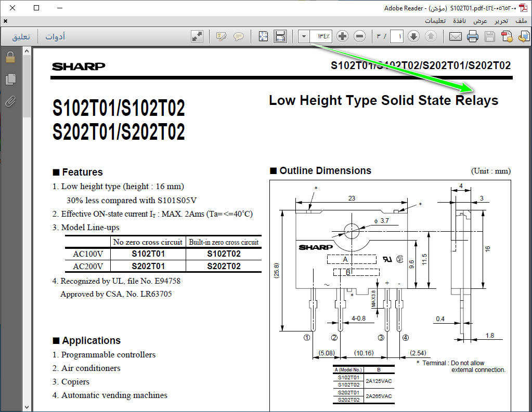This screenshot has height=412, width=532.
Task: Click the 'AC200V' table cell
Action: pyautogui.click(x=88, y=266)
